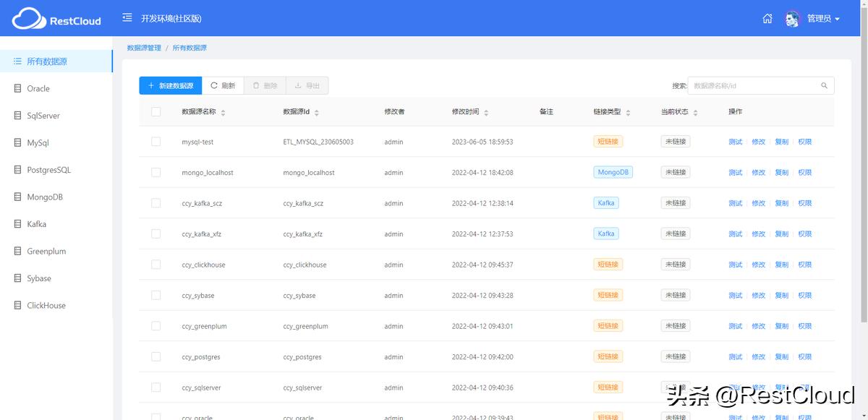Select the Greenplum item in the sidebar

point(46,252)
